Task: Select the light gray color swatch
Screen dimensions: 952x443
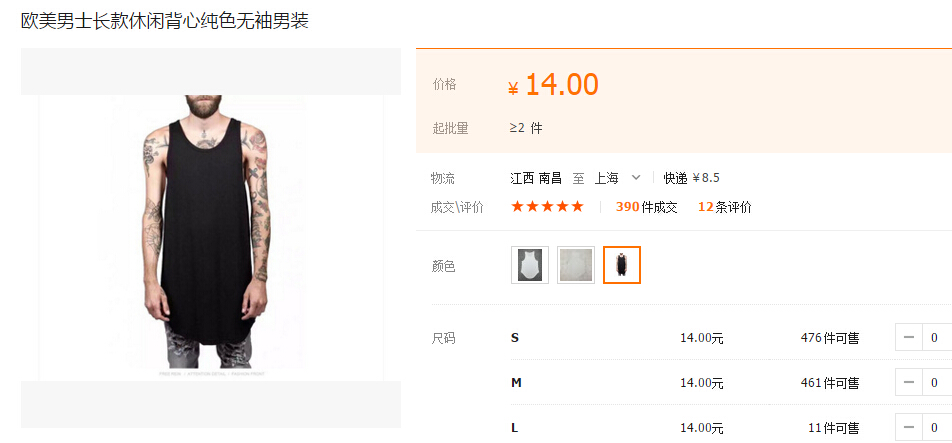Action: [576, 265]
